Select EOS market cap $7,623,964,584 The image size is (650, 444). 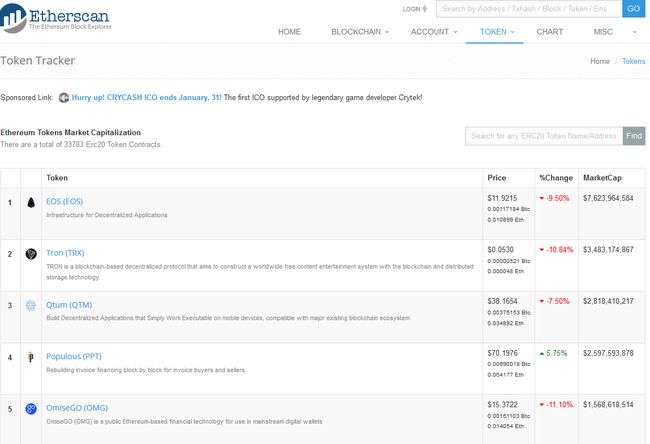click(608, 198)
